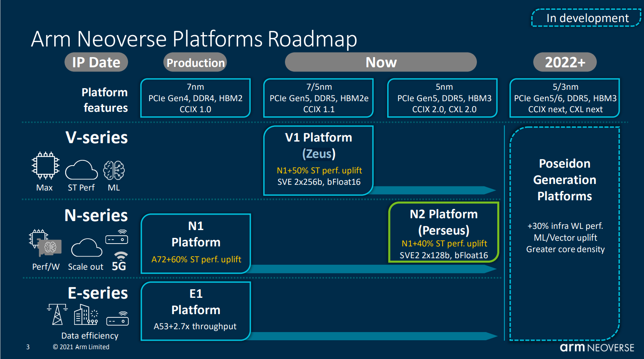Click the ML brain icon

click(x=114, y=170)
